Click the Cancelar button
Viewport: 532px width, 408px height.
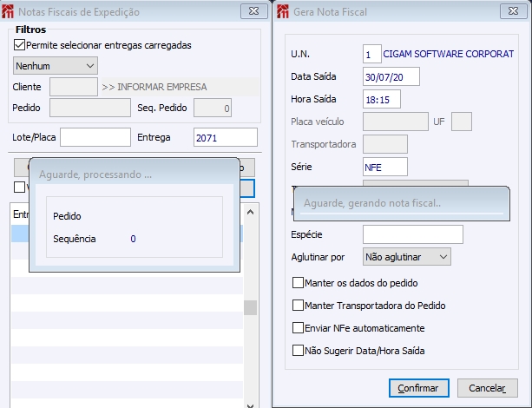pos(488,388)
